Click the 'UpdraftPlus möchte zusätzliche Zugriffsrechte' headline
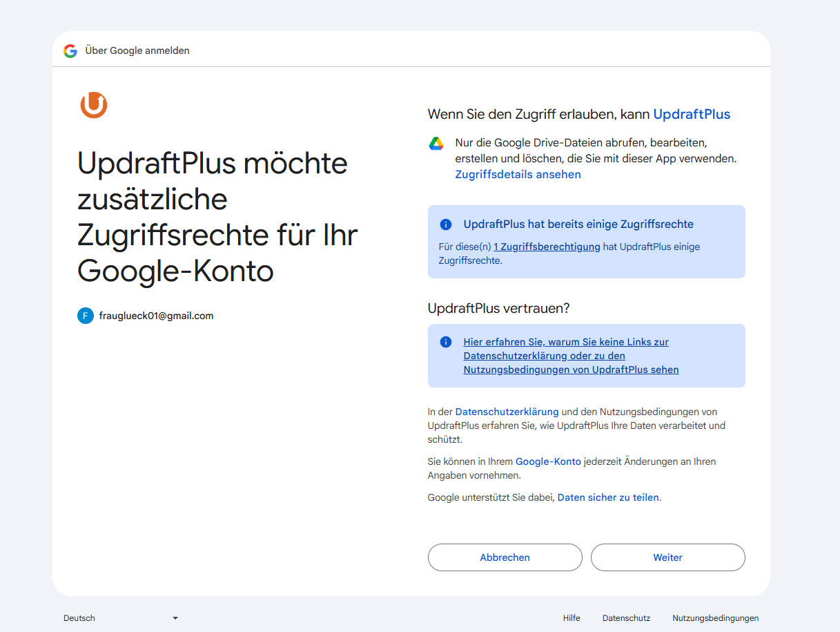Screen dimensions: 840x632 coord(217,217)
